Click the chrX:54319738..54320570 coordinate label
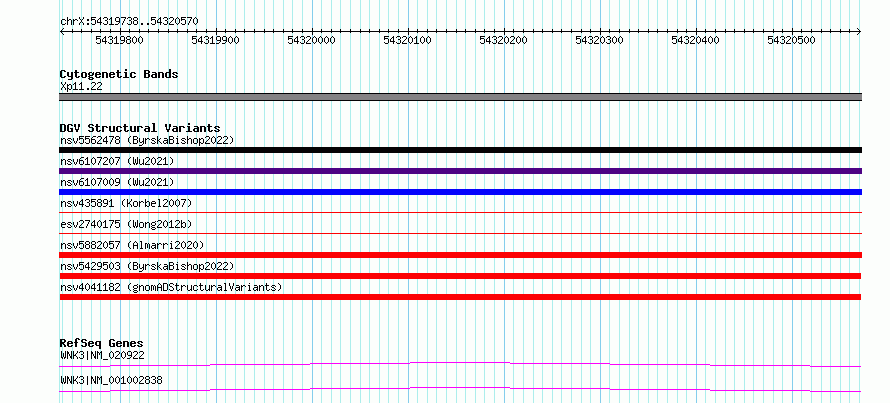Viewport: 890px width, 403px height. pyautogui.click(x=129, y=22)
